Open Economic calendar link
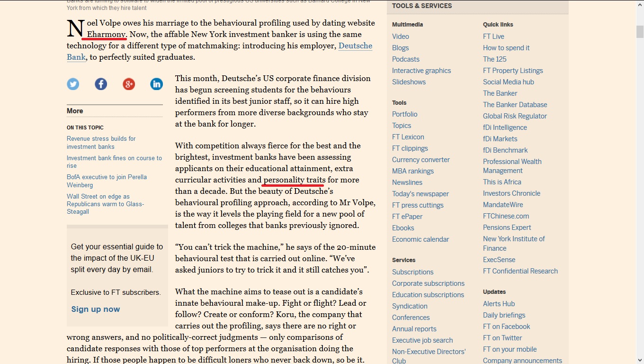 [420, 239]
